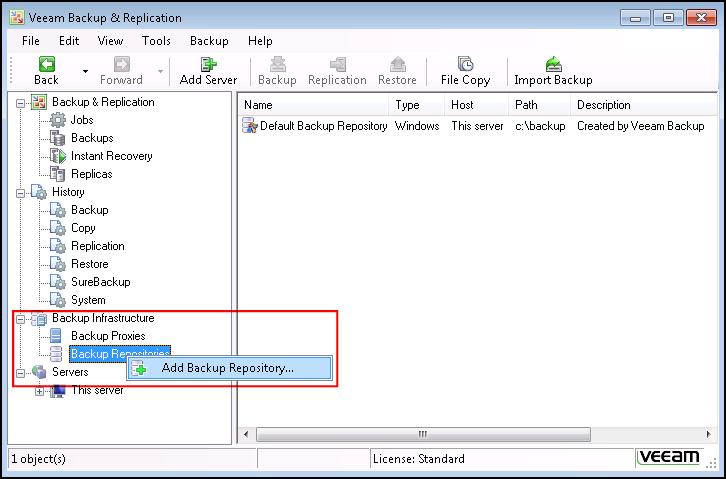Click the Default Backup Repository row icon
The width and height of the screenshot is (726, 479).
(x=250, y=126)
